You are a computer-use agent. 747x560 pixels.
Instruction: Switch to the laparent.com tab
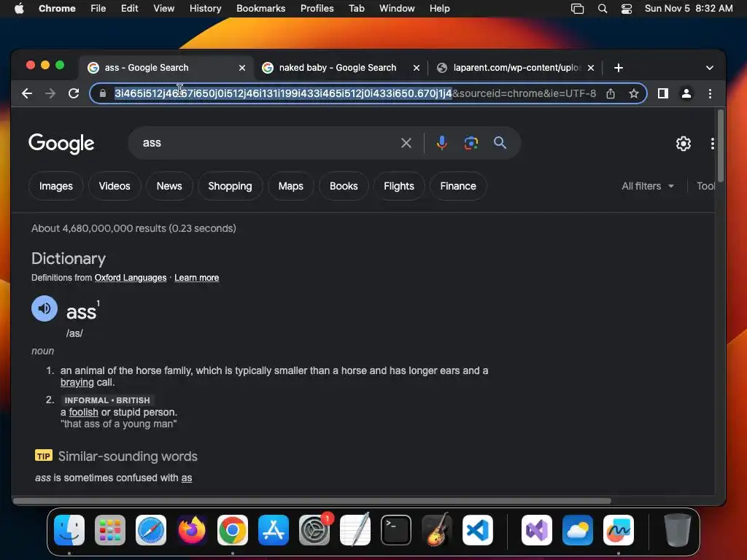(x=517, y=68)
